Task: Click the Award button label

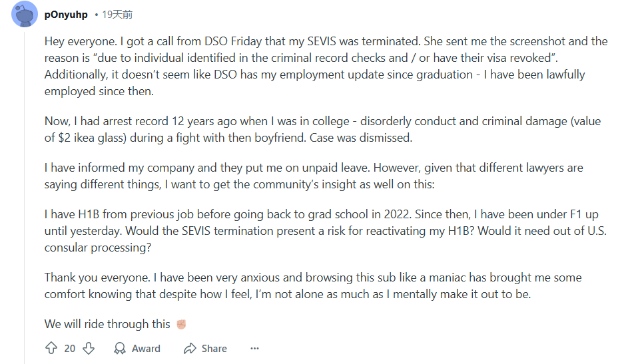Action: 146,348
